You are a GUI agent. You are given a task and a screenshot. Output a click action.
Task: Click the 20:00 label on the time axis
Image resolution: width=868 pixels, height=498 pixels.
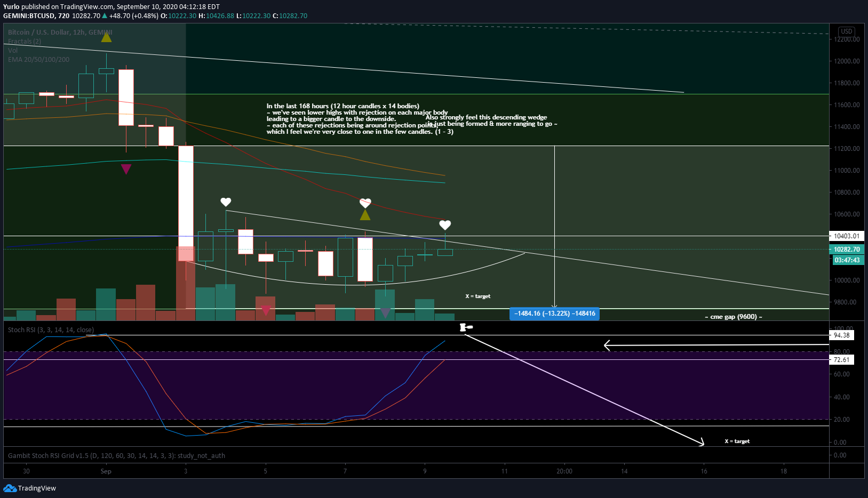564,471
